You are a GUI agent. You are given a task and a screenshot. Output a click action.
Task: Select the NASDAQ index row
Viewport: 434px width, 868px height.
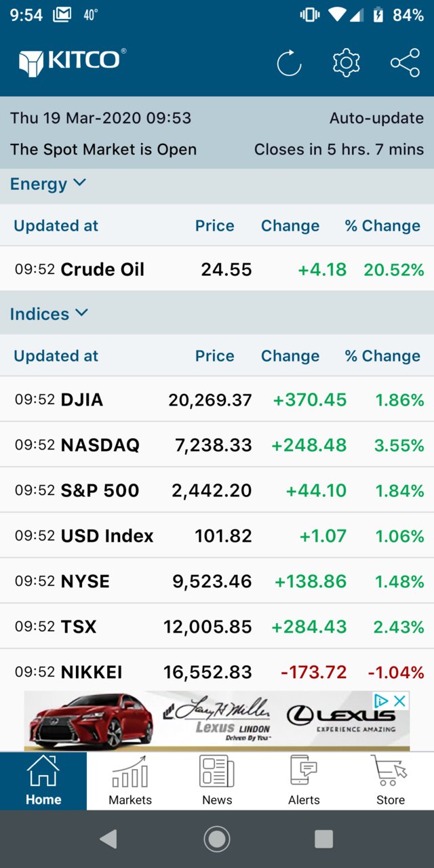coord(217,445)
